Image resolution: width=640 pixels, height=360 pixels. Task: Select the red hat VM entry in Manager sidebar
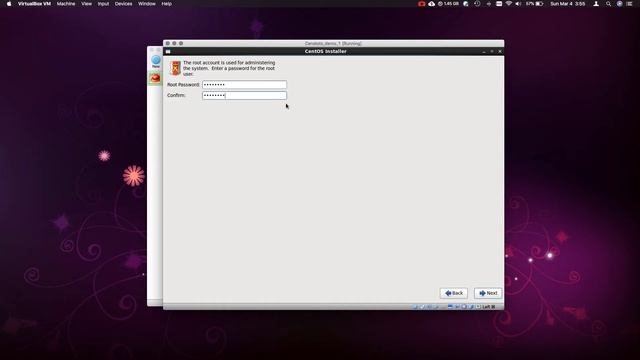[x=155, y=78]
